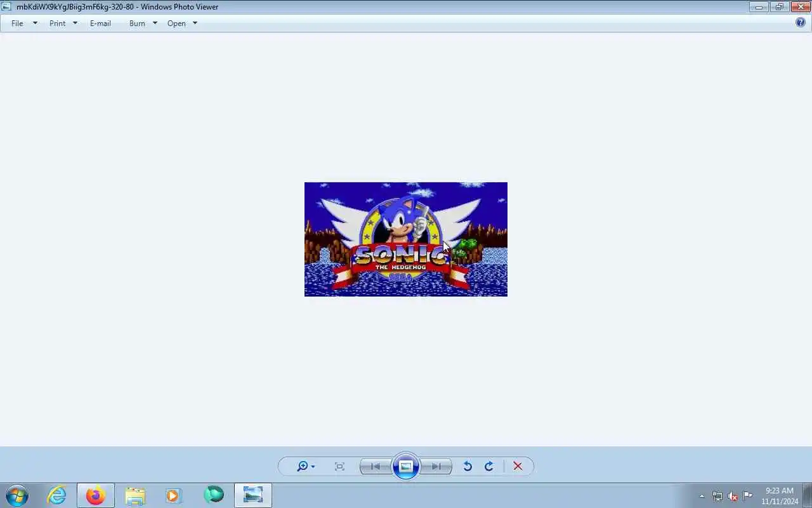Close the Windows Photo Viewer window
This screenshot has height=508, width=812.
coord(800,7)
